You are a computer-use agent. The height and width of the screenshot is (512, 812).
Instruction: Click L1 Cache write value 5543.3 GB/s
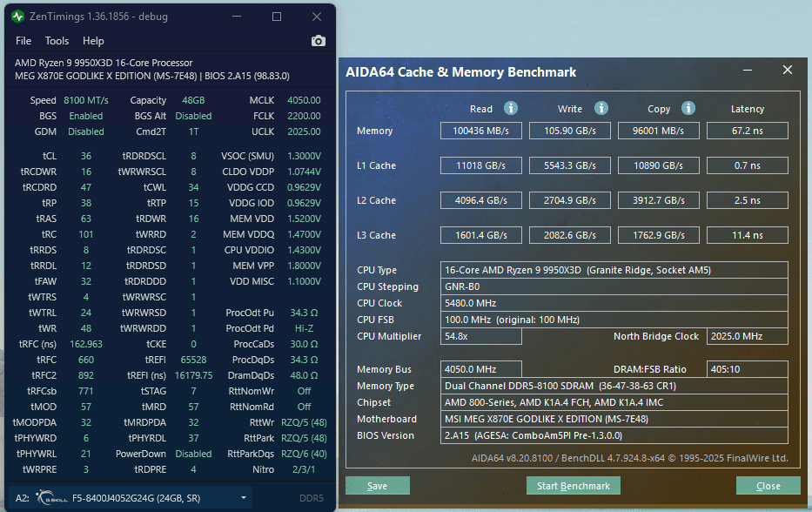[x=570, y=165]
